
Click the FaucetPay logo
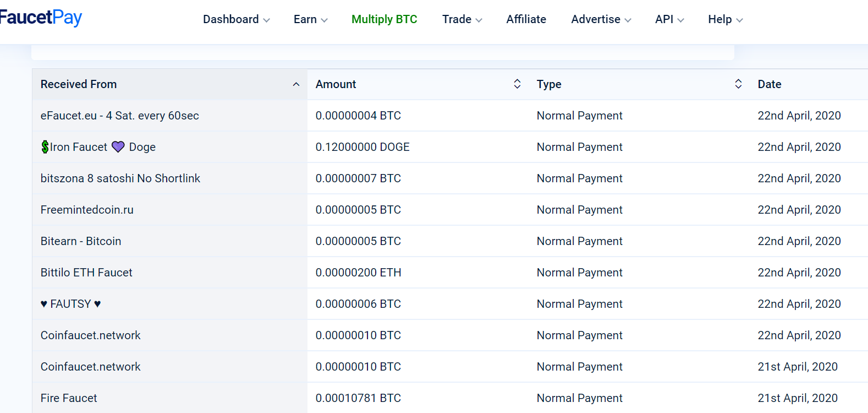[x=41, y=18]
